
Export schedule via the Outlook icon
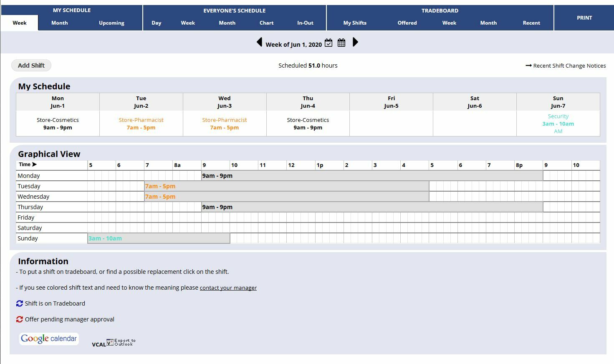click(121, 342)
